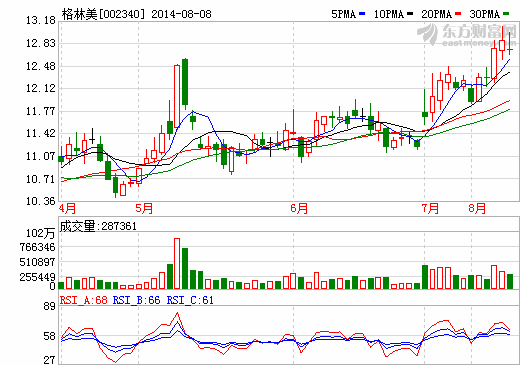Click the 510897 volume axis label
The height and width of the screenshot is (365, 520).
[37, 262]
